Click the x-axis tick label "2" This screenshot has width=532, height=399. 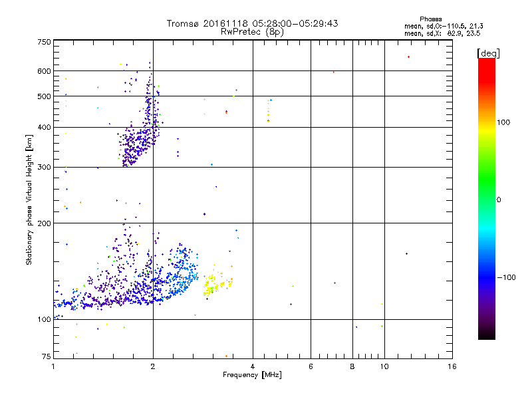(x=153, y=366)
